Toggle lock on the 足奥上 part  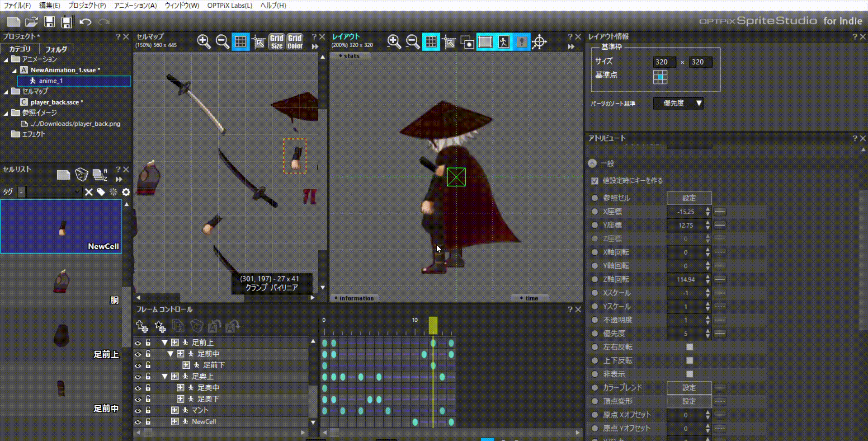[x=148, y=376]
